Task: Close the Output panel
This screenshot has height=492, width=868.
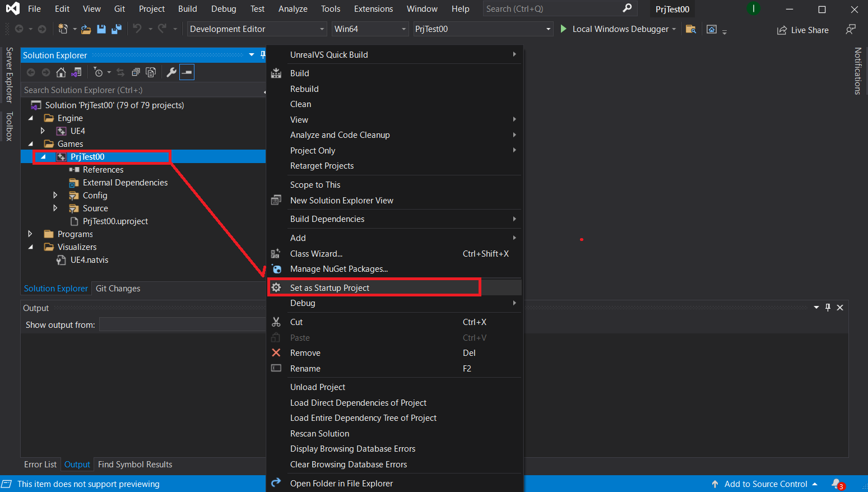Action: 840,308
